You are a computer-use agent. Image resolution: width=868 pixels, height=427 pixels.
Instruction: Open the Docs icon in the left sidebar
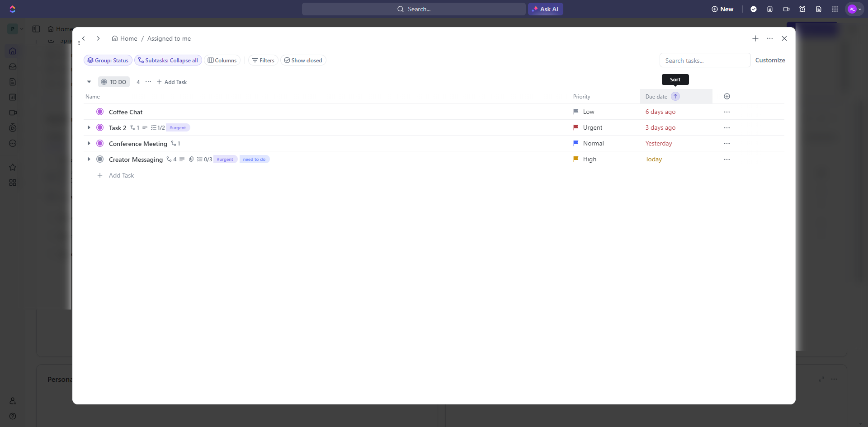point(13,82)
